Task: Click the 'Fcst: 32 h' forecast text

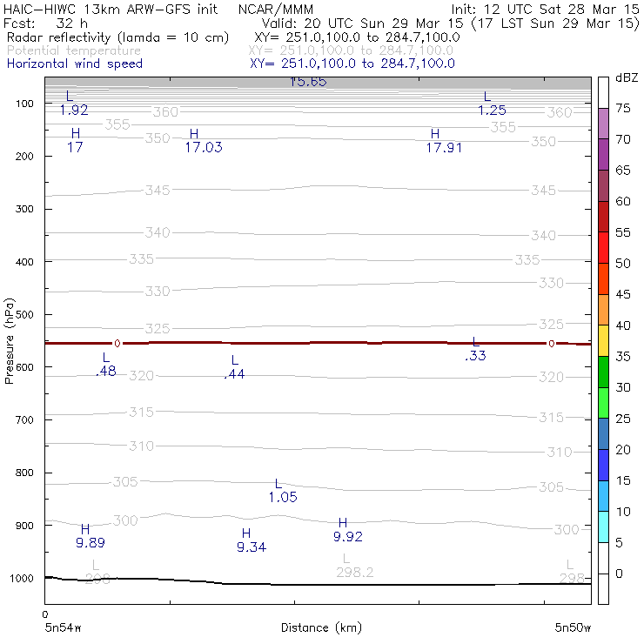Action: click(x=45, y=23)
